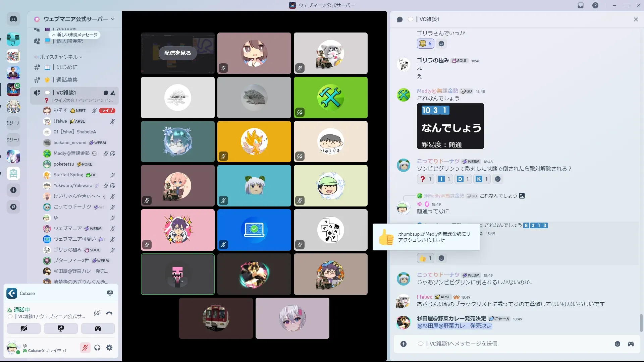Open the discover servers compass icon

coord(13,207)
